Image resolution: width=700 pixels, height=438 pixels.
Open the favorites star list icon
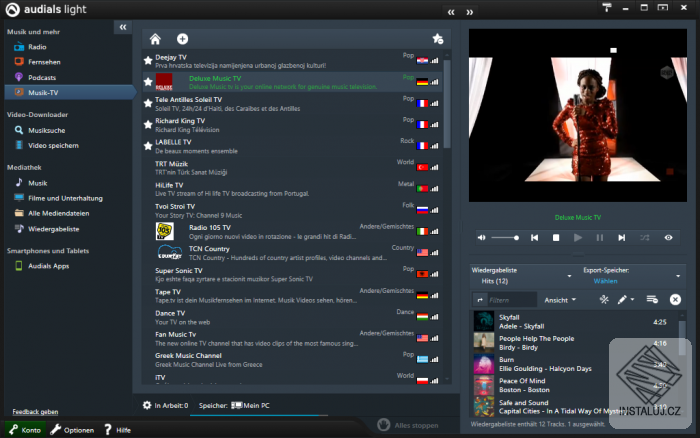click(438, 39)
